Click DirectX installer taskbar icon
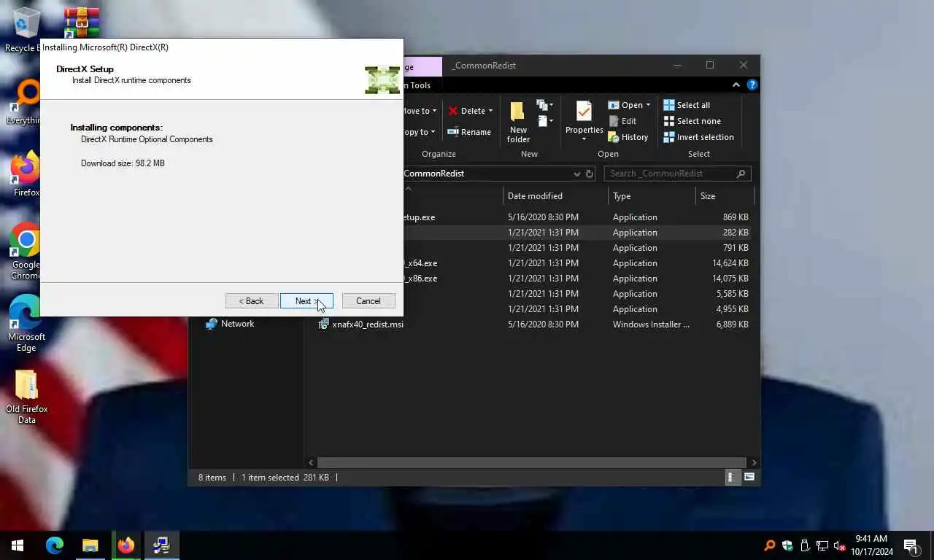The image size is (934, 560). pos(161,545)
